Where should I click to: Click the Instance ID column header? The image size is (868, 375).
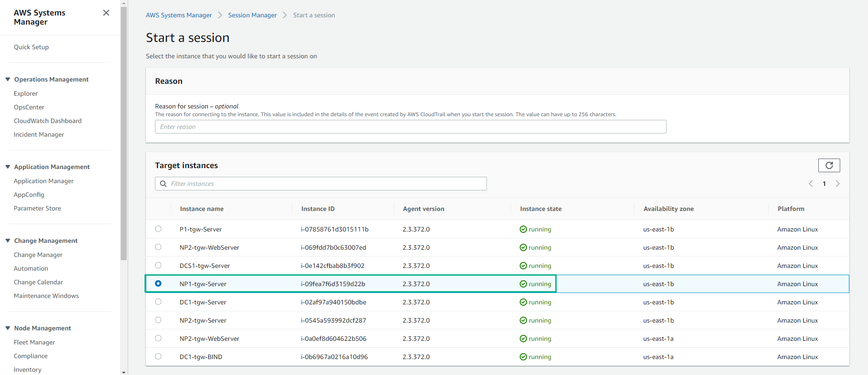318,209
